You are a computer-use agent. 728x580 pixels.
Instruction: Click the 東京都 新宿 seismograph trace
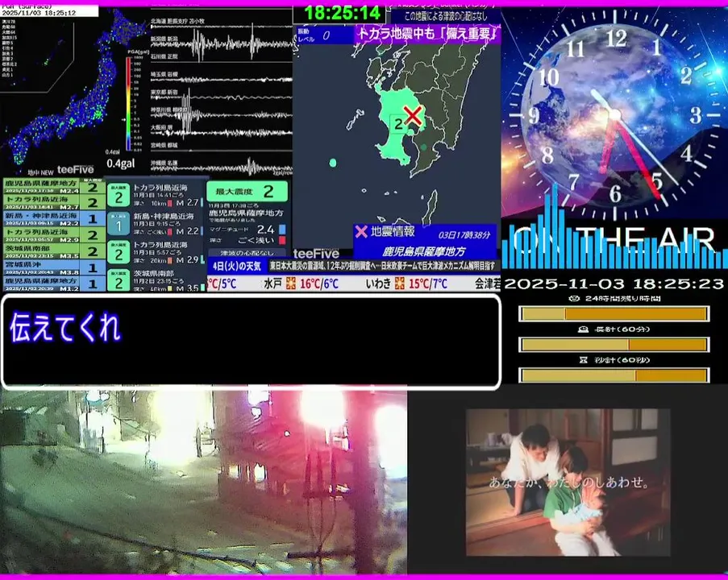coord(222,97)
